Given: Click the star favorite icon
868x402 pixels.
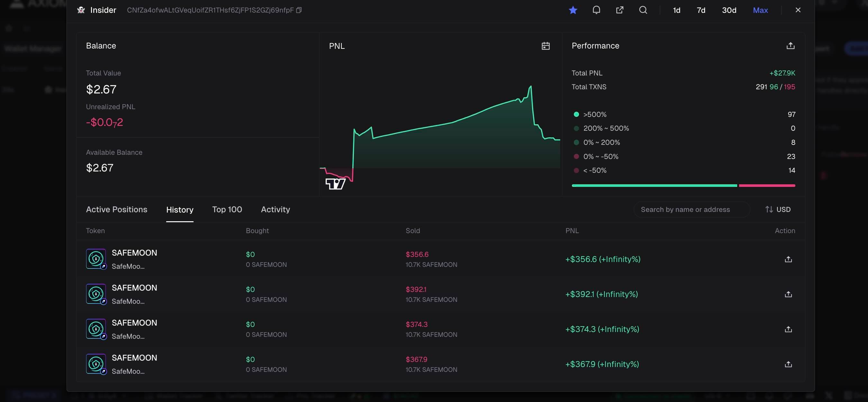Looking at the screenshot, I should point(573,10).
